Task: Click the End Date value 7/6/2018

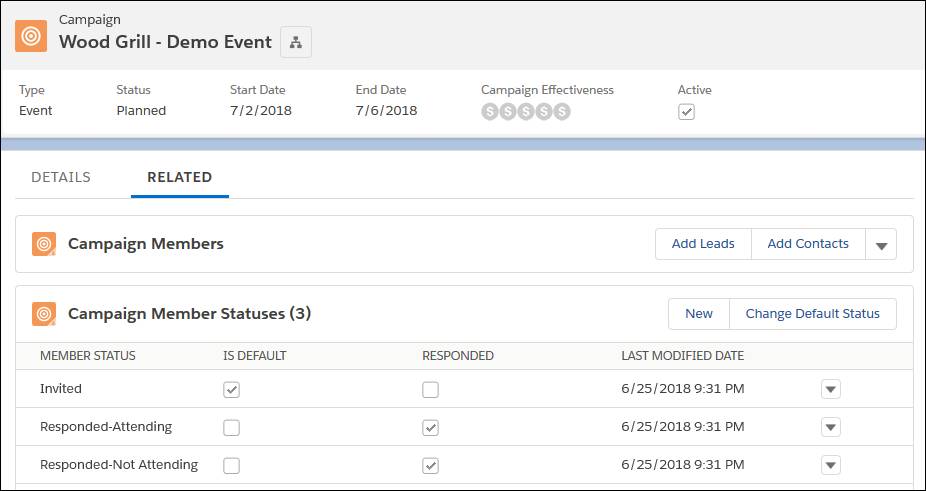Action: (386, 110)
